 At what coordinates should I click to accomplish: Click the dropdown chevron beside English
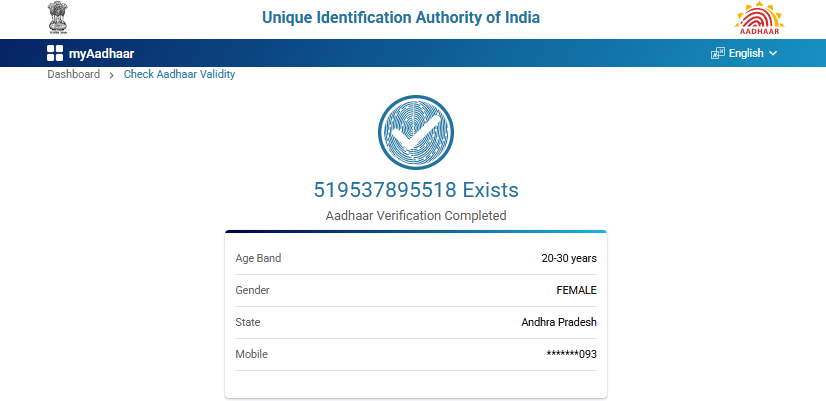773,53
